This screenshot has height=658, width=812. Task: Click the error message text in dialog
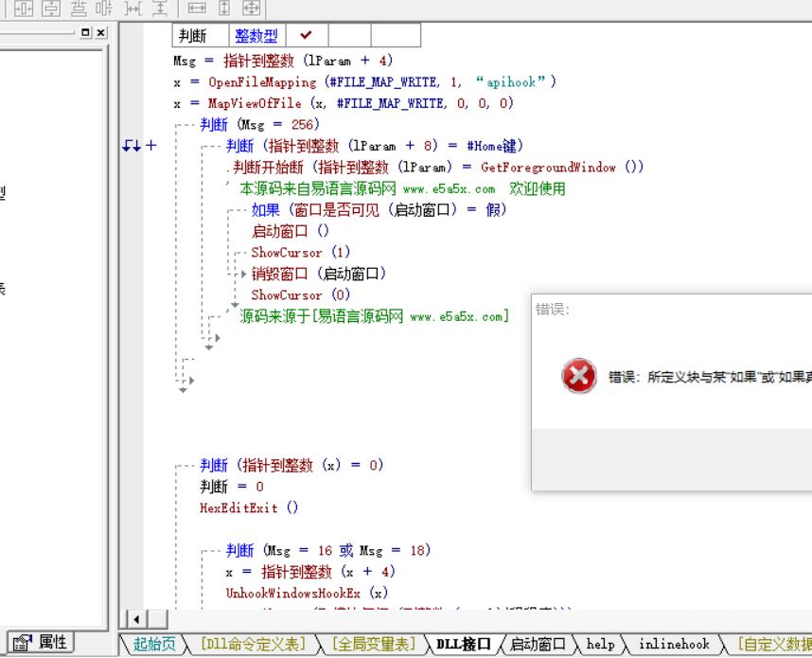710,377
